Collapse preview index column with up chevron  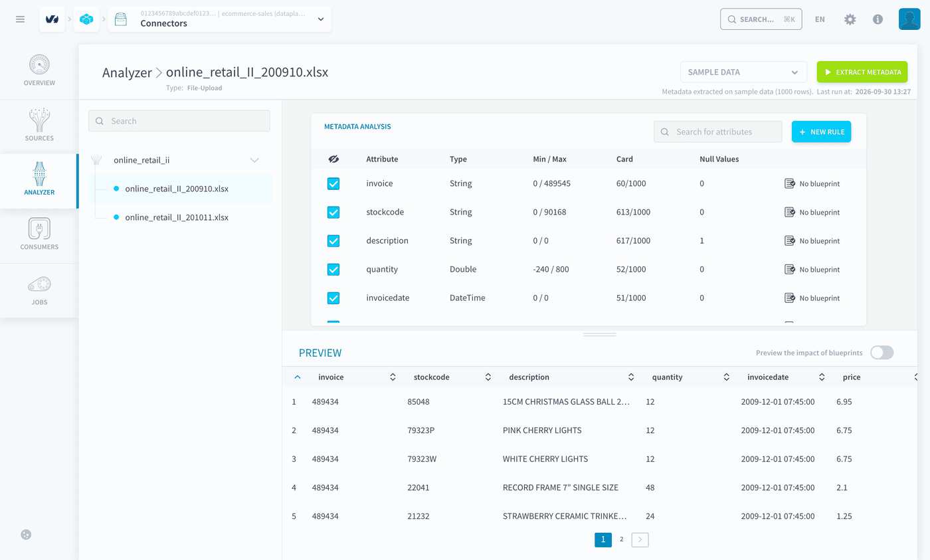tap(297, 377)
